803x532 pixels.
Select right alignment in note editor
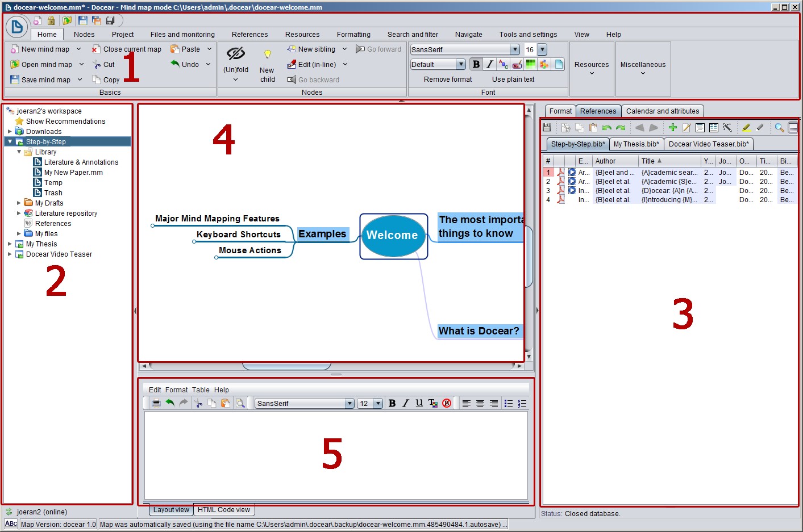click(x=494, y=403)
